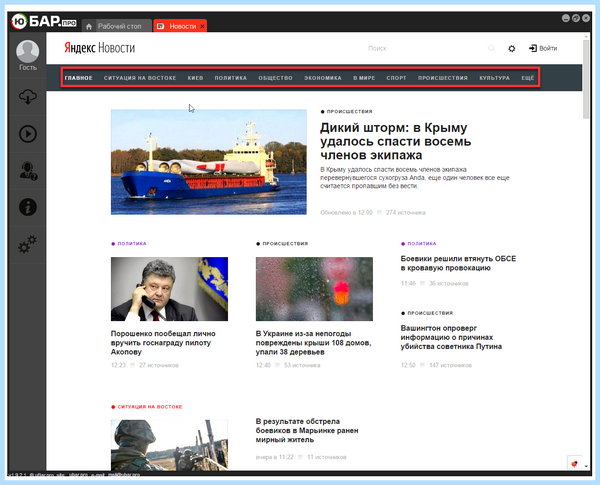Open the Политика news section
This screenshot has width=600, height=485.
(x=231, y=78)
